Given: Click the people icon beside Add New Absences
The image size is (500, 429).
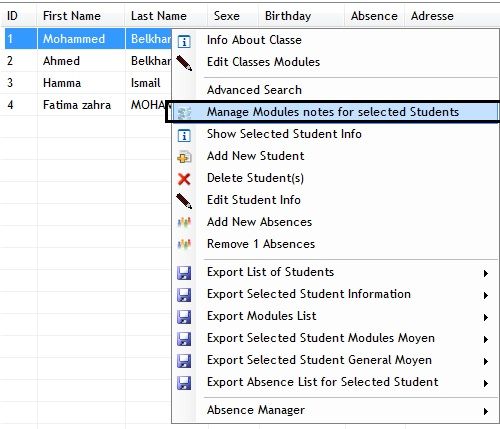Looking at the screenshot, I should click(184, 223).
